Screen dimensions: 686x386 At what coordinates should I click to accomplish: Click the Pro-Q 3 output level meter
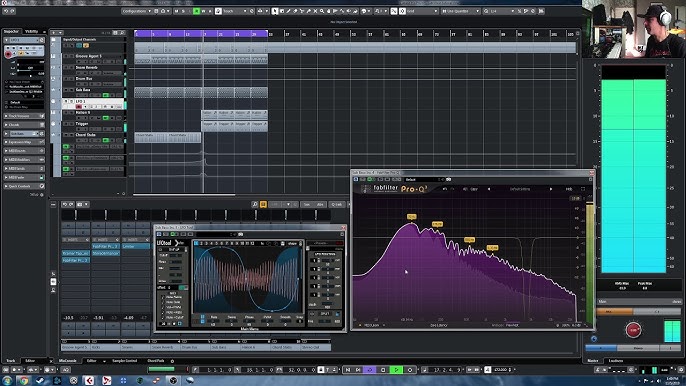pos(589,262)
